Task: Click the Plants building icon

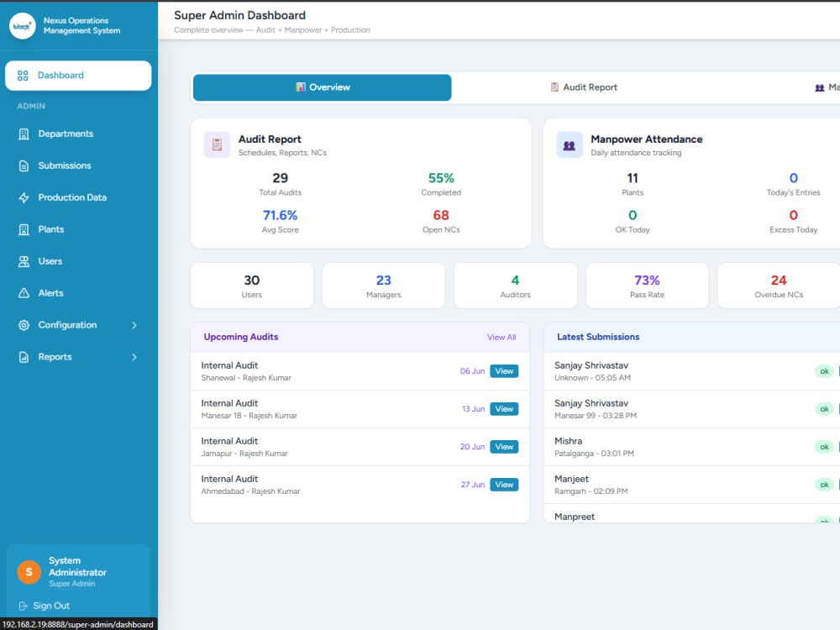Action: [24, 230]
